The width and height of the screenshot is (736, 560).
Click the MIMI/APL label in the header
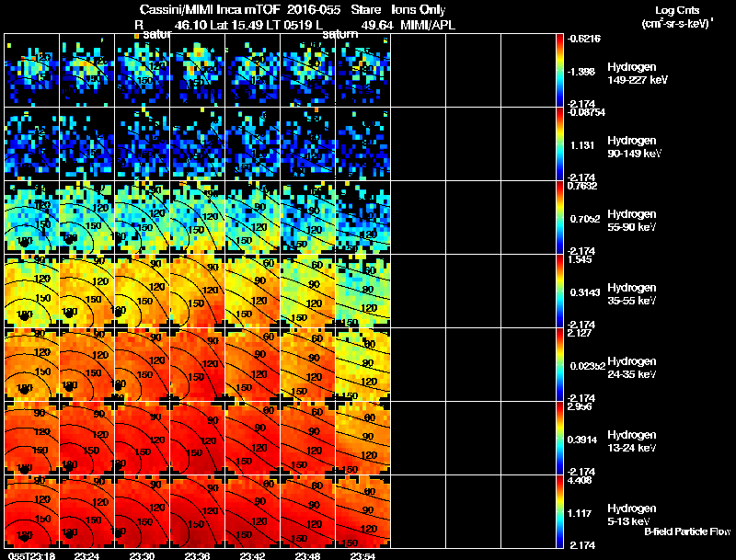tap(428, 25)
